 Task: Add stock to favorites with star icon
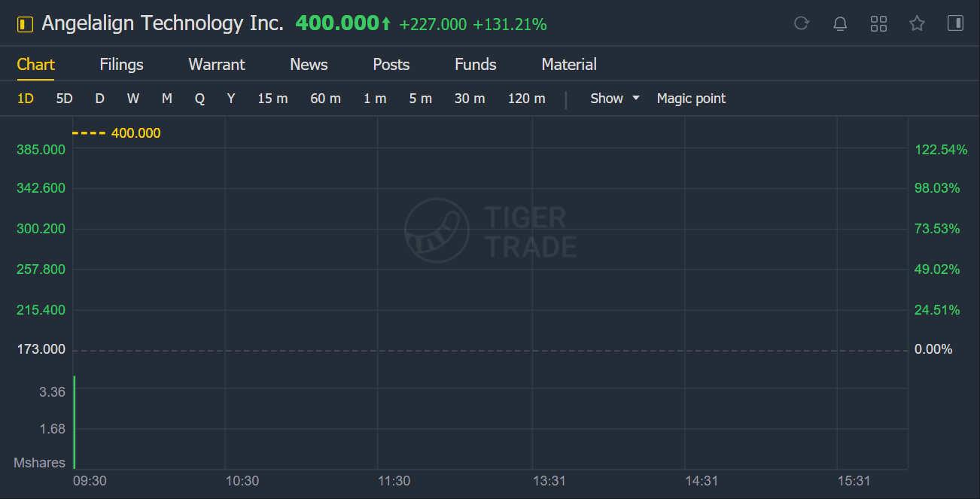(917, 23)
